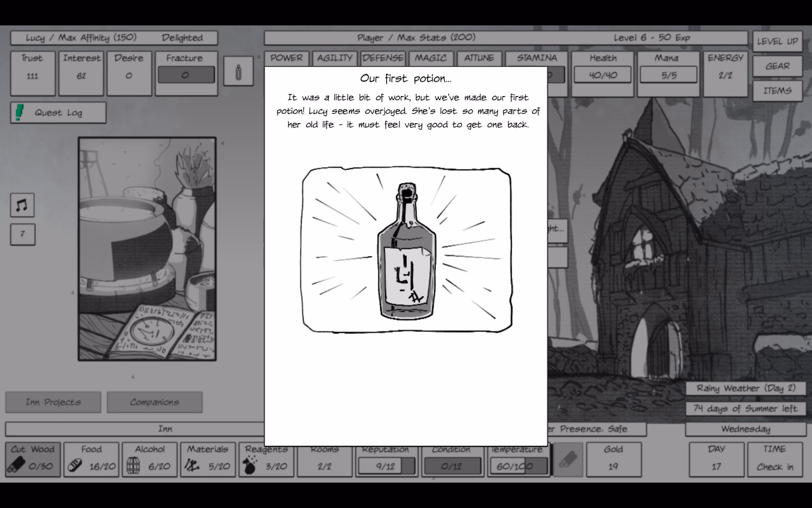Click the Temperature 60/100 bar
The height and width of the screenshot is (508, 812).
(519, 466)
